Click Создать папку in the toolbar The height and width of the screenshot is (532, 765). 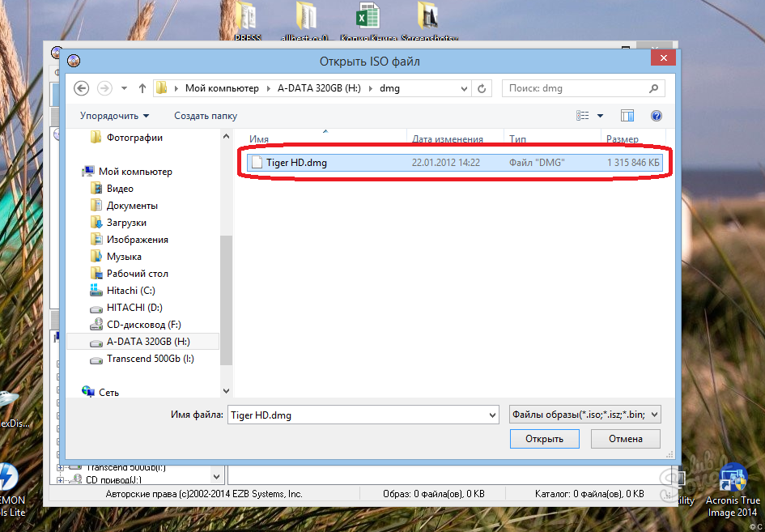[x=206, y=116]
